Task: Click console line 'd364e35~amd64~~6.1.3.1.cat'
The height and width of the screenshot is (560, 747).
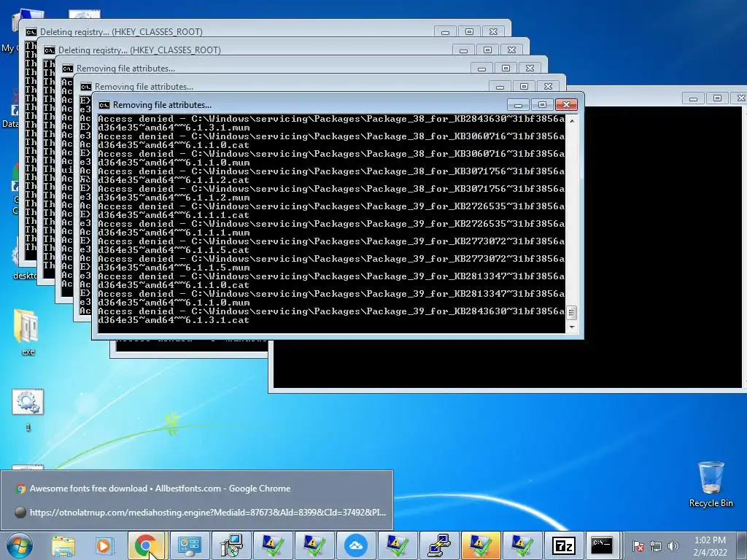Action: pyautogui.click(x=174, y=320)
